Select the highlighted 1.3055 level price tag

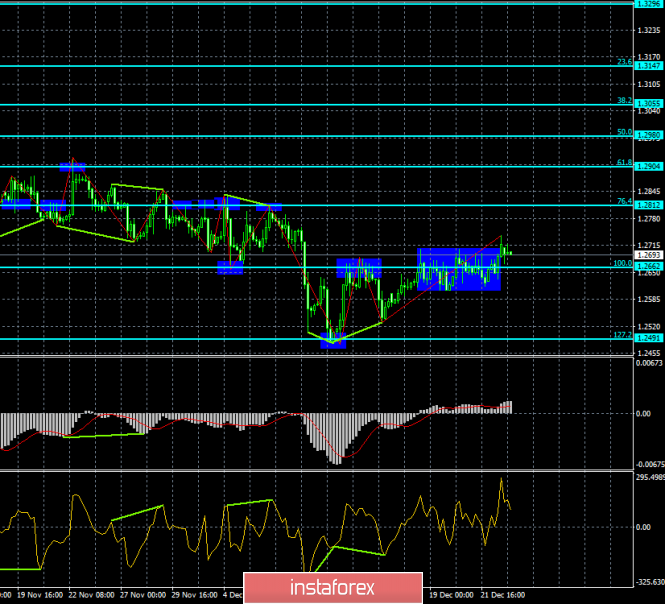pyautogui.click(x=648, y=104)
